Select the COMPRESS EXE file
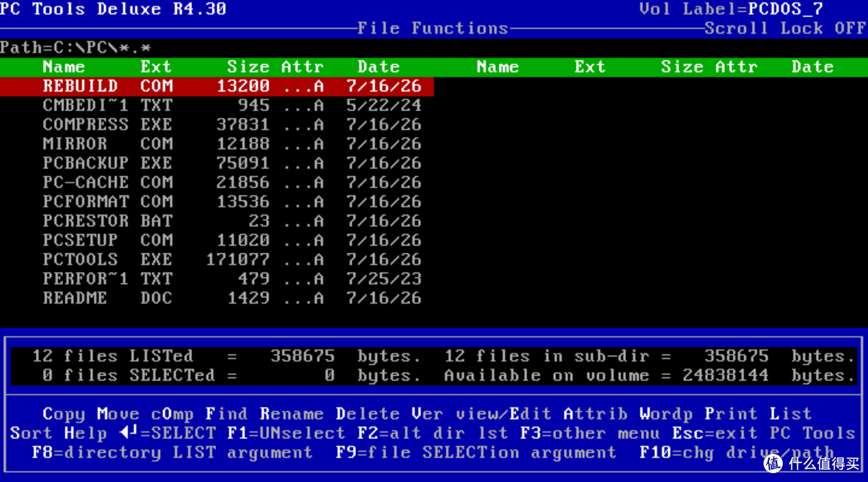Screen dimensions: 868x482 pyautogui.click(x=232, y=125)
